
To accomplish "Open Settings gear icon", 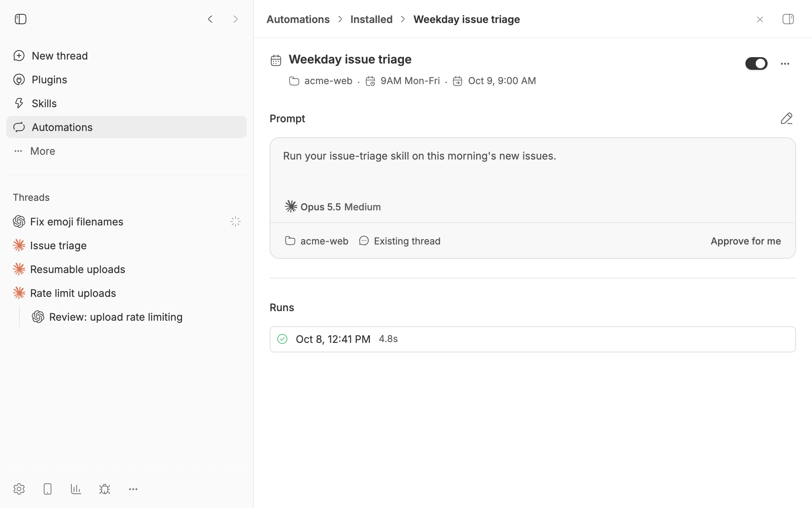I will coord(19,489).
